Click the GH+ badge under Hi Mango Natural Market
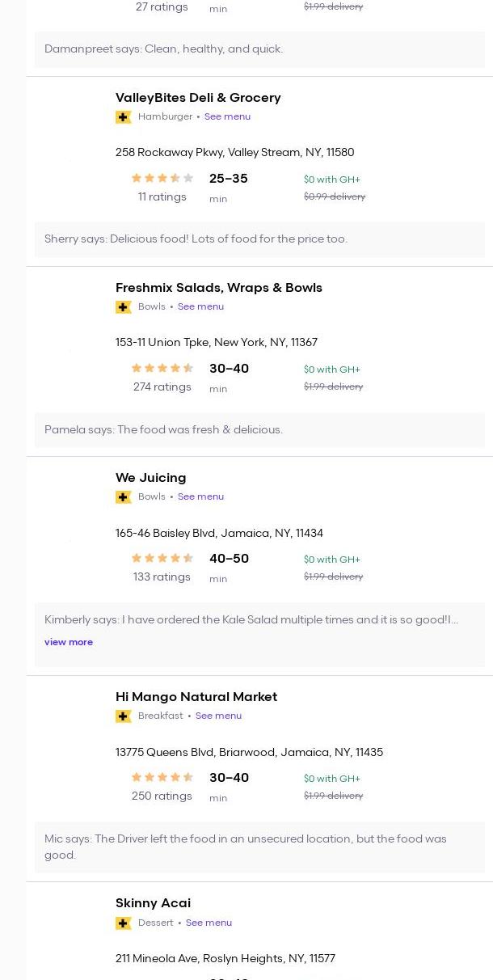The height and width of the screenshot is (980, 493). pyautogui.click(x=123, y=716)
